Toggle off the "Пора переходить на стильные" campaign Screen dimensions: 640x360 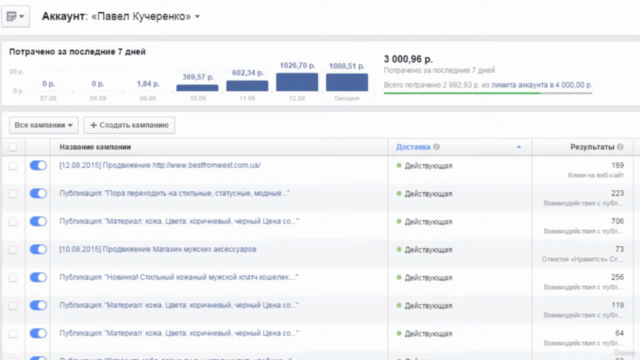[x=38, y=193]
